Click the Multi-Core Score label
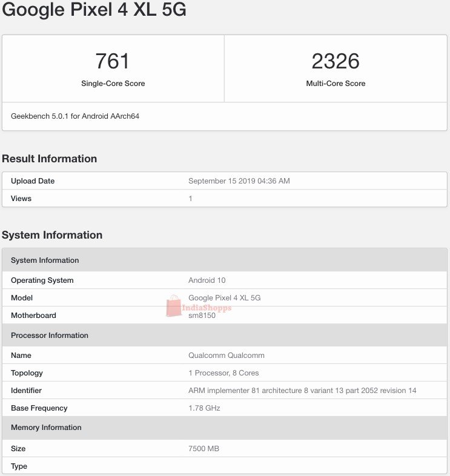 336,84
